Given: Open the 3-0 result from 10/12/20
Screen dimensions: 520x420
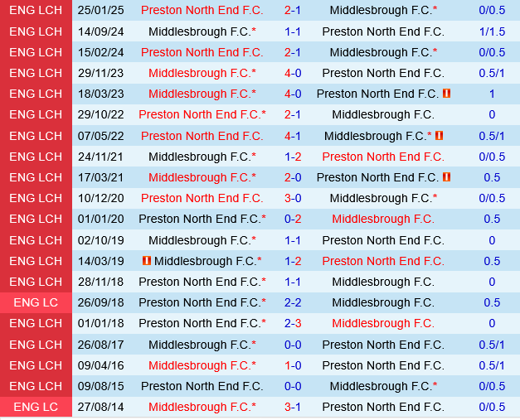Looking at the screenshot, I should coord(293,198).
